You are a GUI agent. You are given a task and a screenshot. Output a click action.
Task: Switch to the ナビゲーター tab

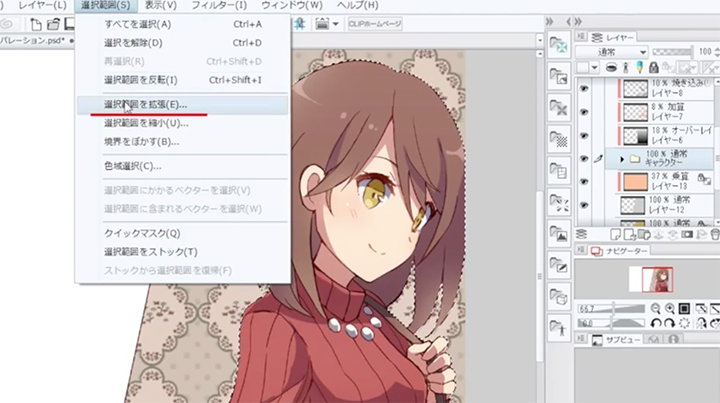point(619,251)
